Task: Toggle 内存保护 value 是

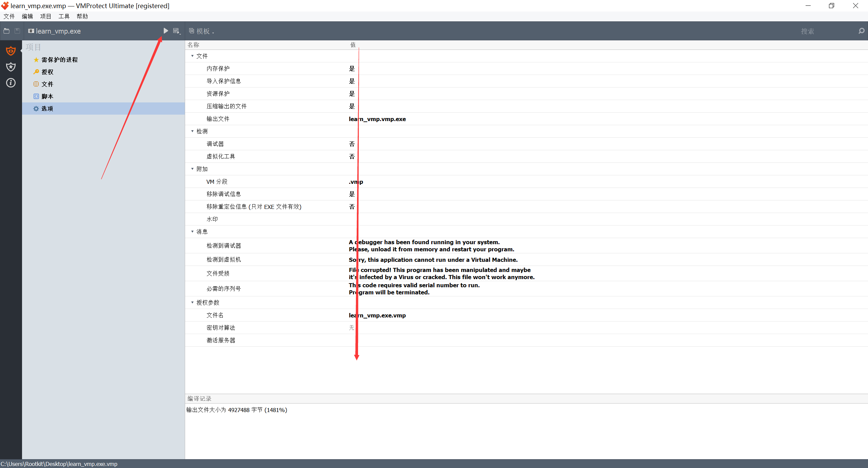Action: click(x=352, y=69)
